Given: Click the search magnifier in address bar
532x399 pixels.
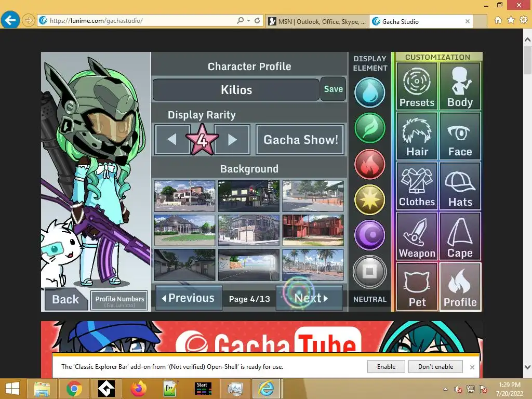Looking at the screenshot, I should (240, 21).
